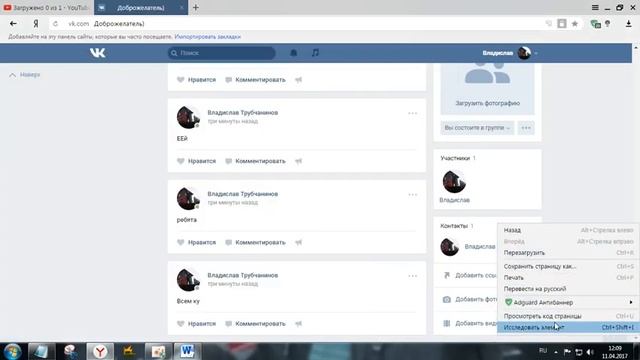Click the volume icon in system tray
The image size is (640, 360).
(x=590, y=352)
